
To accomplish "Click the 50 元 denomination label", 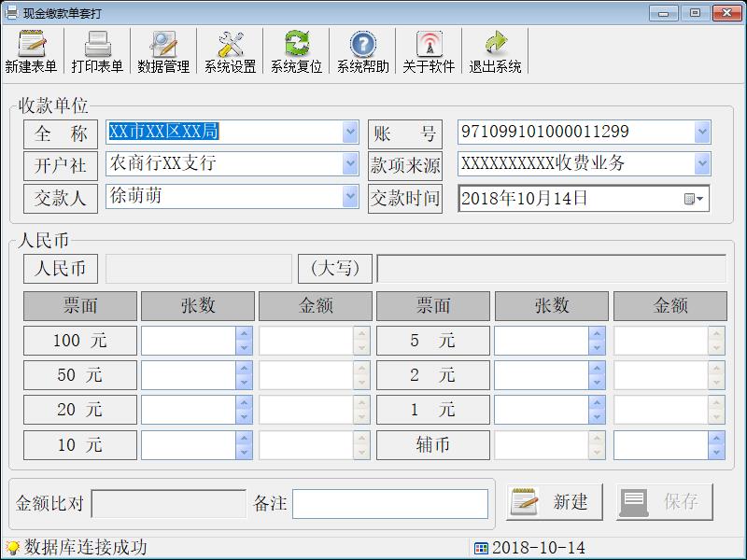I will [x=80, y=375].
